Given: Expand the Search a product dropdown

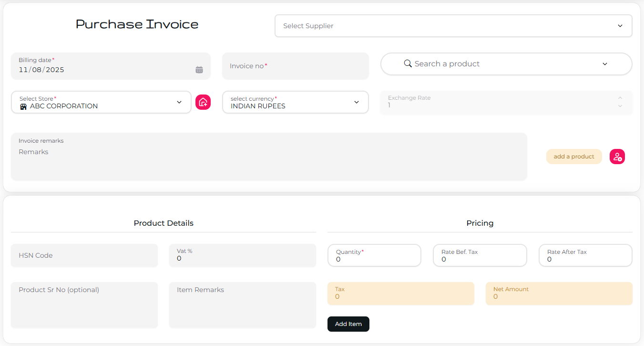Looking at the screenshot, I should [604, 63].
